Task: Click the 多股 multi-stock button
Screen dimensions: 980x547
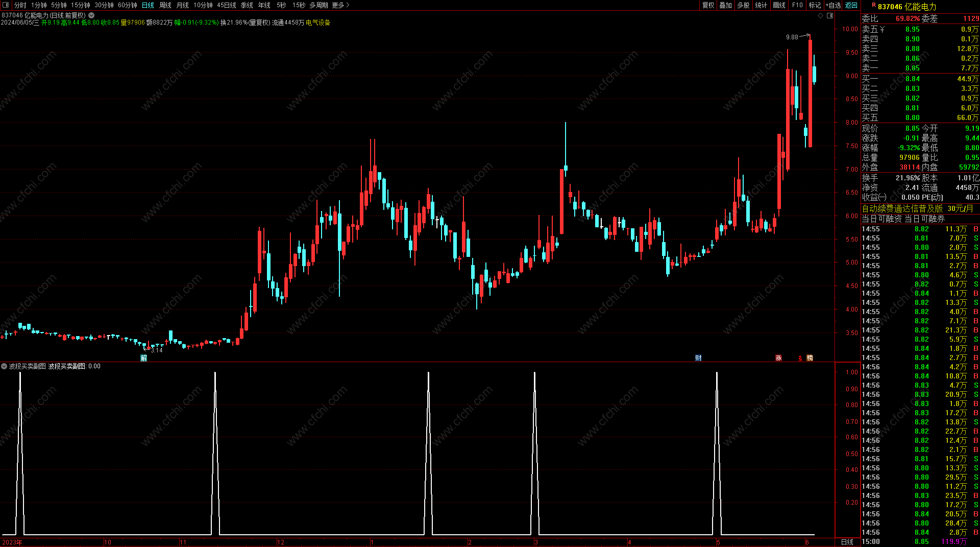Action: (x=744, y=5)
